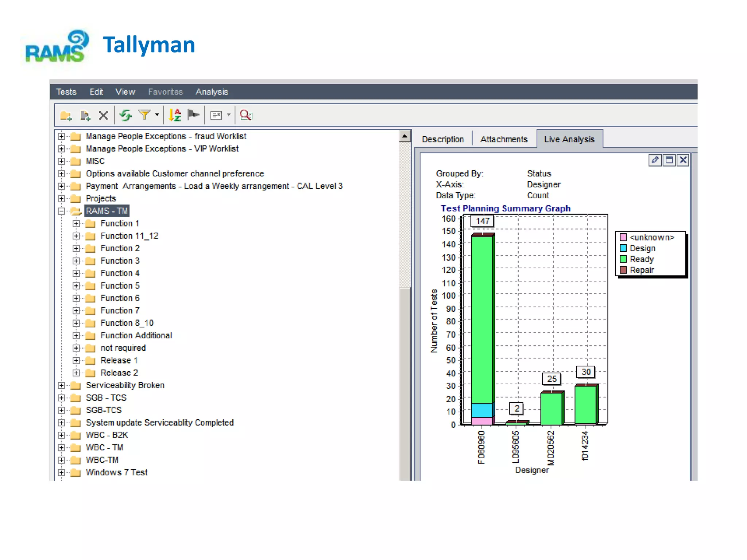Expand the Function Additional folder
Image resolution: width=747 pixels, height=560 pixels.
coord(76,335)
